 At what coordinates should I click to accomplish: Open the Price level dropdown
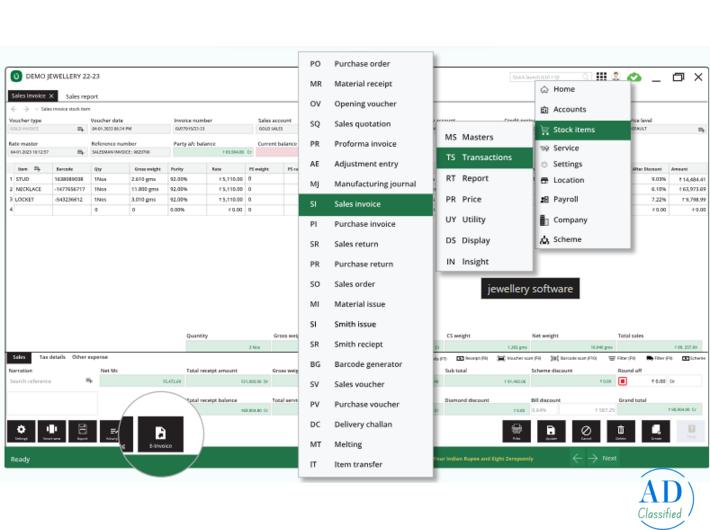click(701, 130)
